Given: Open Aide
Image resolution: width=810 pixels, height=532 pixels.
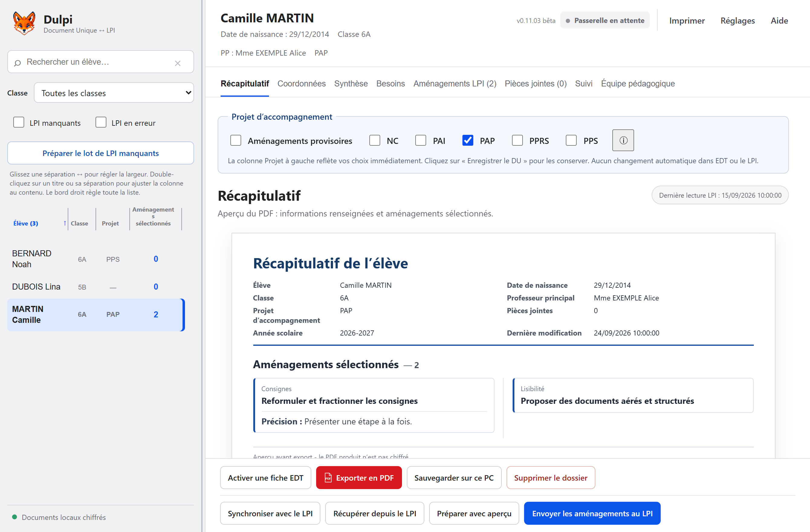Looking at the screenshot, I should [x=779, y=21].
